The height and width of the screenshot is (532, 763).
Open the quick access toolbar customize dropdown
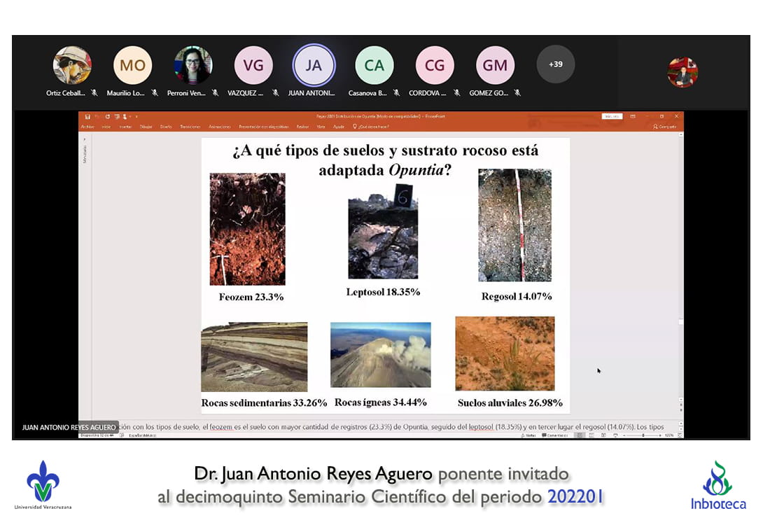(136, 116)
